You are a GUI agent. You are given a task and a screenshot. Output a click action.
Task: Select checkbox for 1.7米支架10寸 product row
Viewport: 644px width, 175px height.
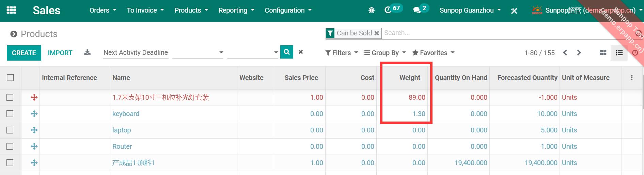pyautogui.click(x=10, y=97)
